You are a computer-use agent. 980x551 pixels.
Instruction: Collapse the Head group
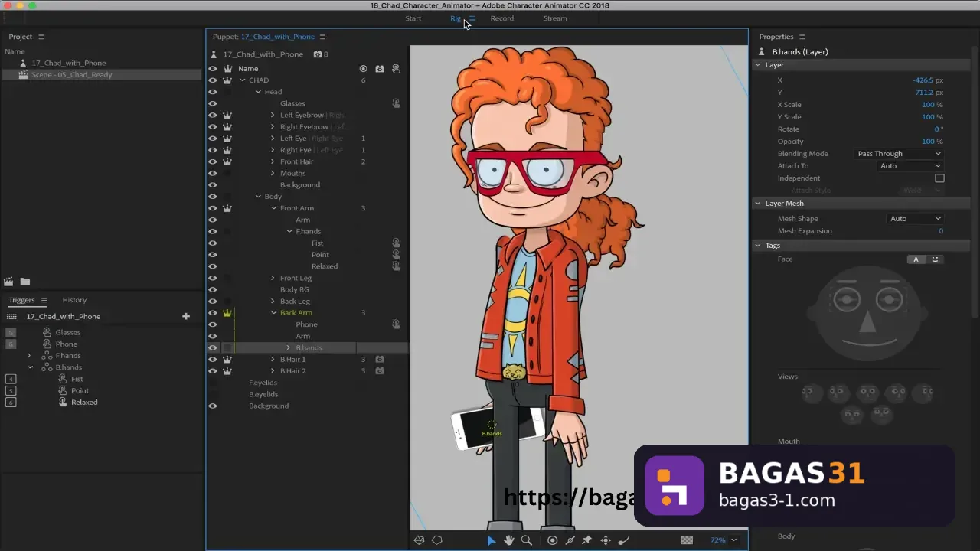258,92
